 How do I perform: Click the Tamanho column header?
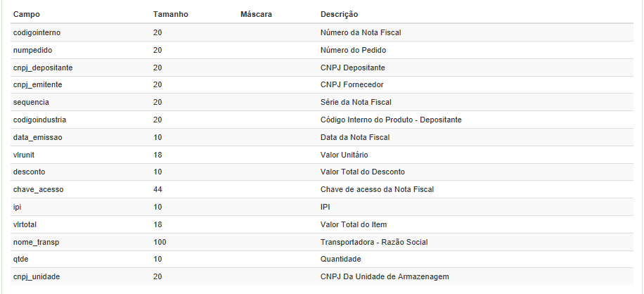tap(170, 14)
